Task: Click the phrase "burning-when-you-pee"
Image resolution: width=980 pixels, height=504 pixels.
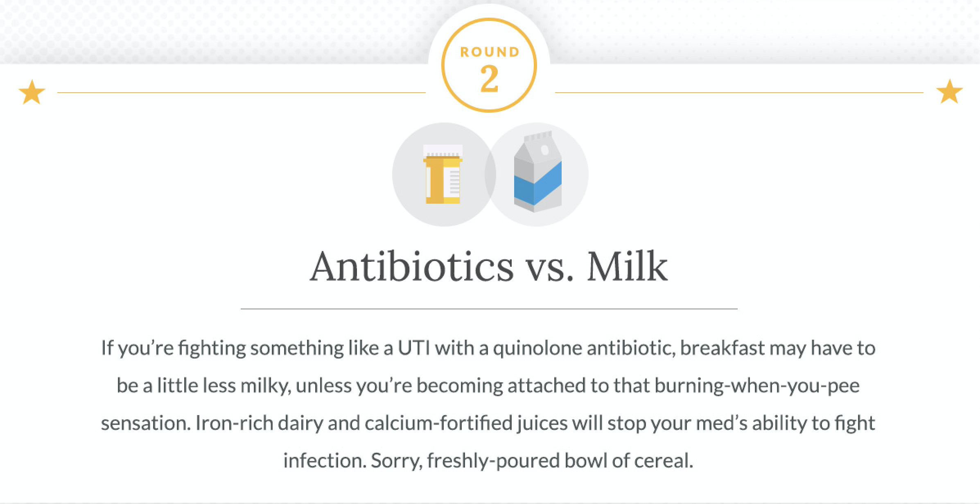Action: pyautogui.click(x=757, y=386)
